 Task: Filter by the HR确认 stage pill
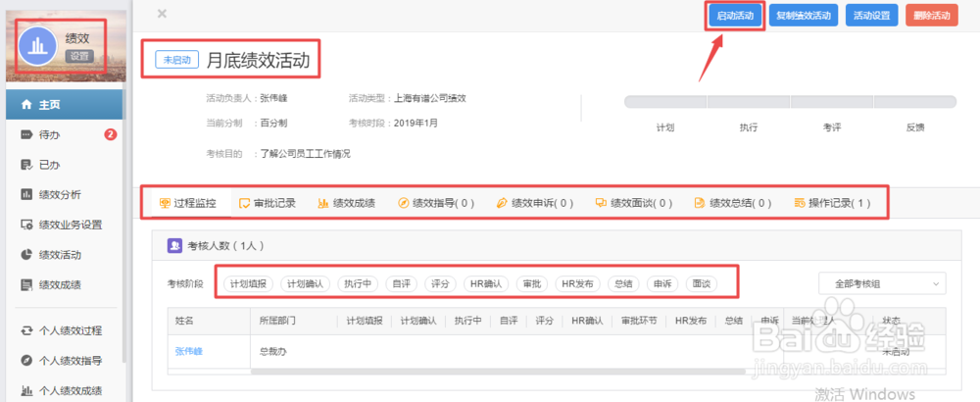[486, 283]
